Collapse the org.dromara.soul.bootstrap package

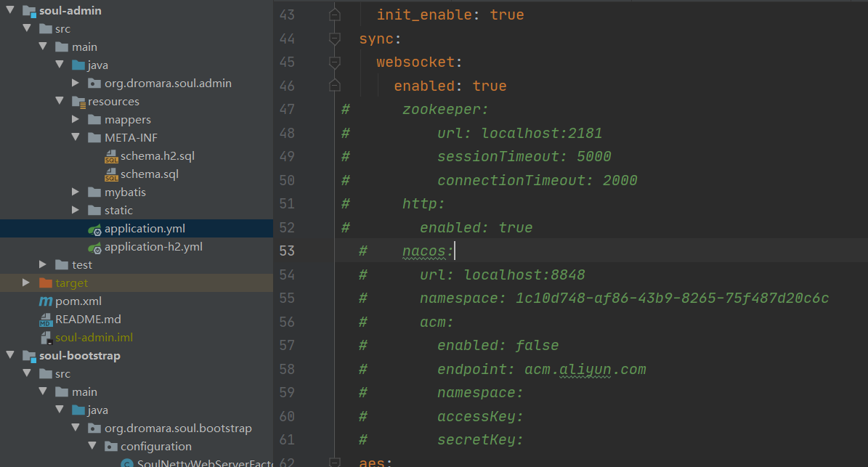click(76, 428)
